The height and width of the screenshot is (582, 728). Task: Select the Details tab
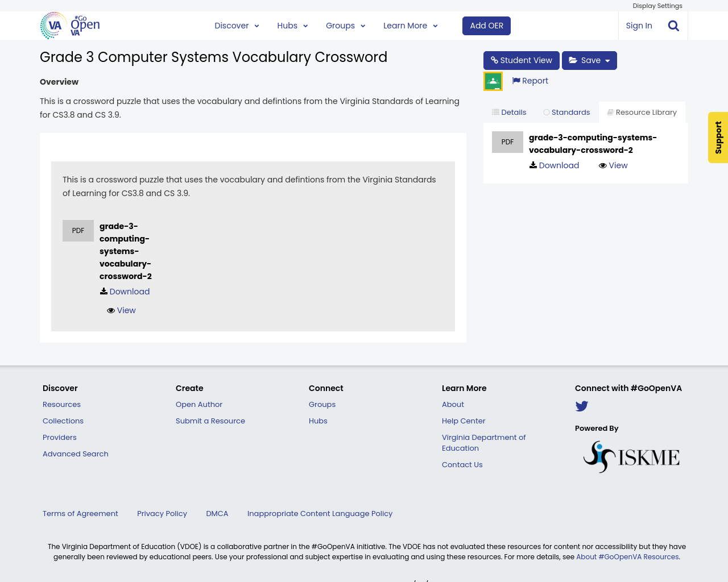pyautogui.click(x=508, y=111)
